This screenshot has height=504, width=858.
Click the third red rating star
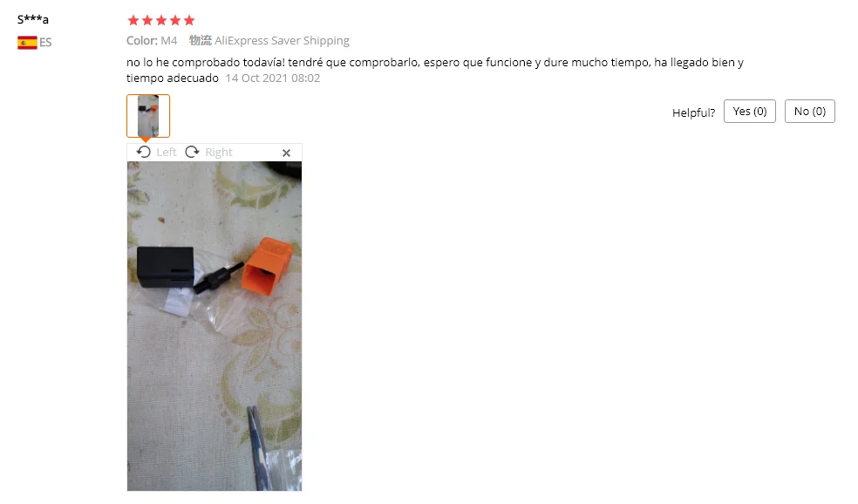161,20
